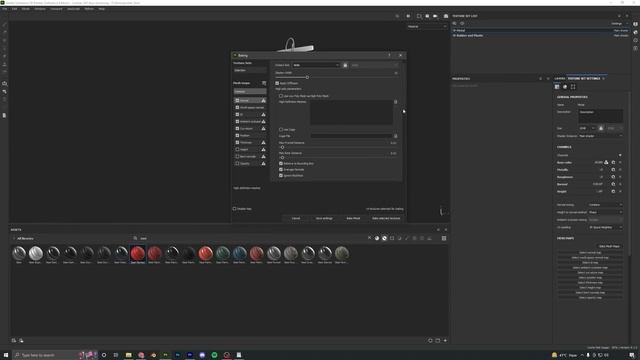Open Display settings icon in right dock
640x360 pixels.
coord(636,24)
